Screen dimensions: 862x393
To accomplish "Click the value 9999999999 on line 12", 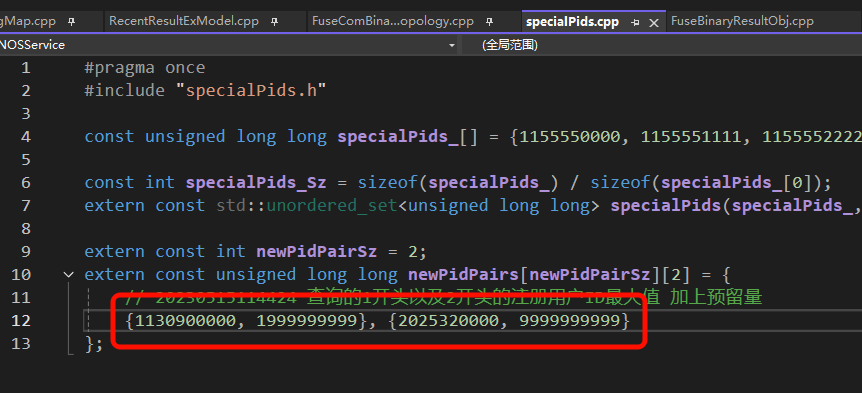I will point(570,320).
